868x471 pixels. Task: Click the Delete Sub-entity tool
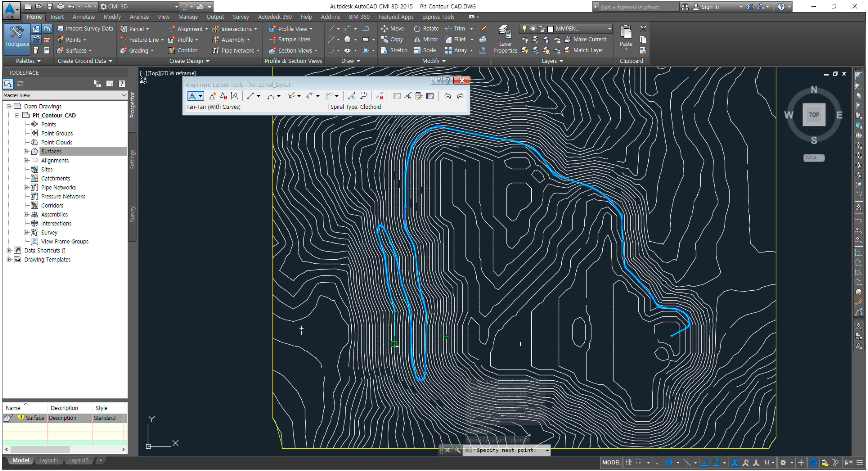[x=380, y=96]
